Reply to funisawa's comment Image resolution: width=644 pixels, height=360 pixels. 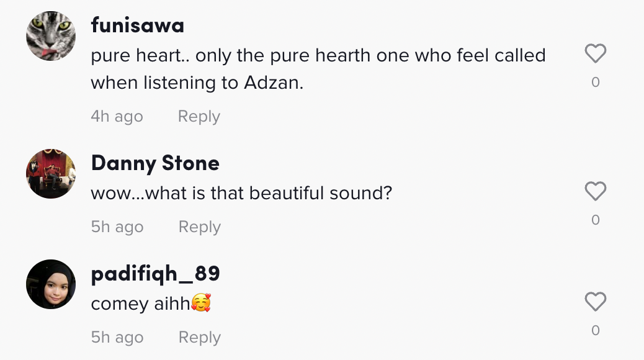click(199, 117)
